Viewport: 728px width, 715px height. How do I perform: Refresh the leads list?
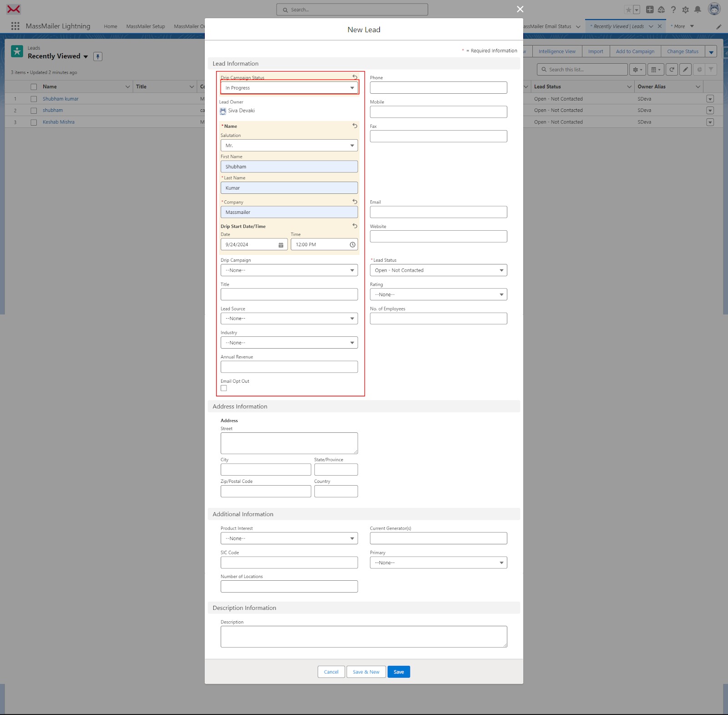pos(672,70)
